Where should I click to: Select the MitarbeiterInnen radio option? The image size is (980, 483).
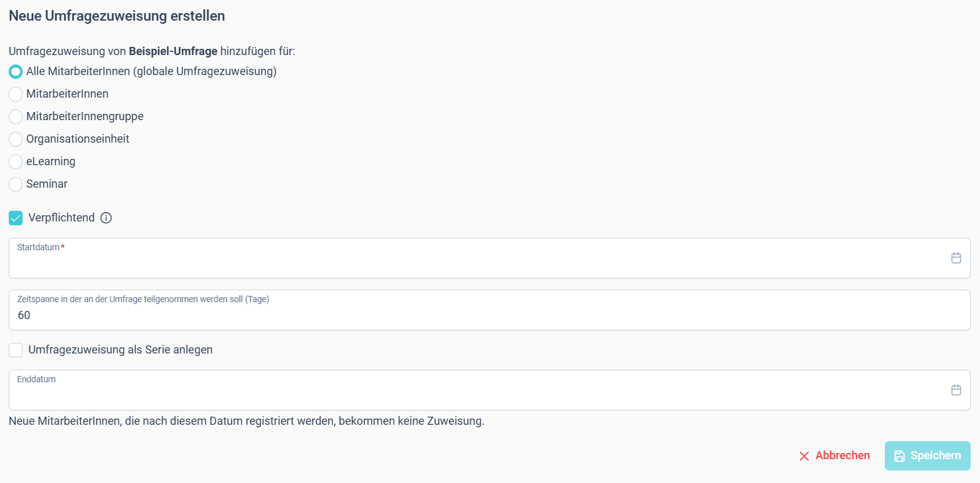click(16, 94)
